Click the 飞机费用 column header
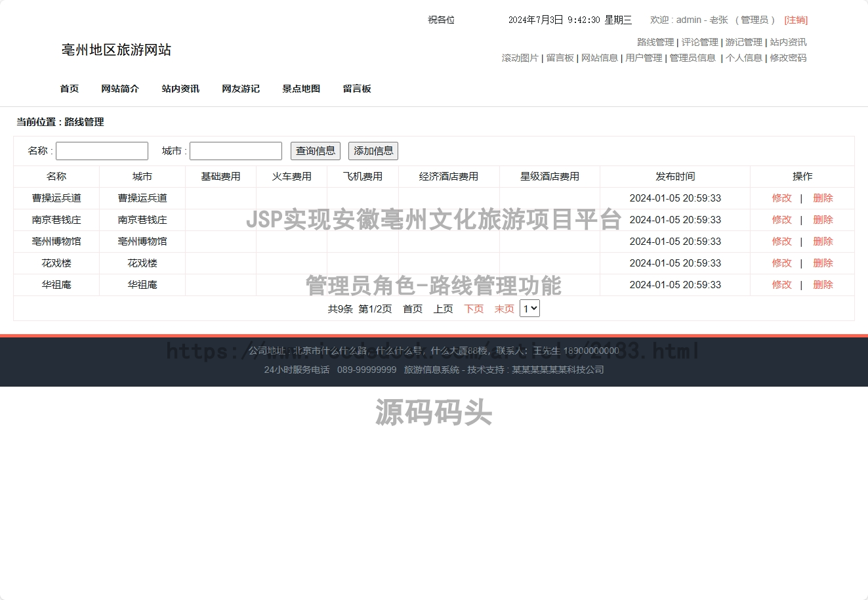The width and height of the screenshot is (868, 600). [363, 176]
